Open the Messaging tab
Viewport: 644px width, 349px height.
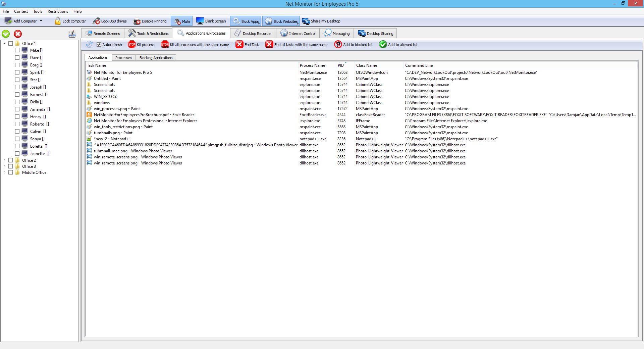pos(337,33)
